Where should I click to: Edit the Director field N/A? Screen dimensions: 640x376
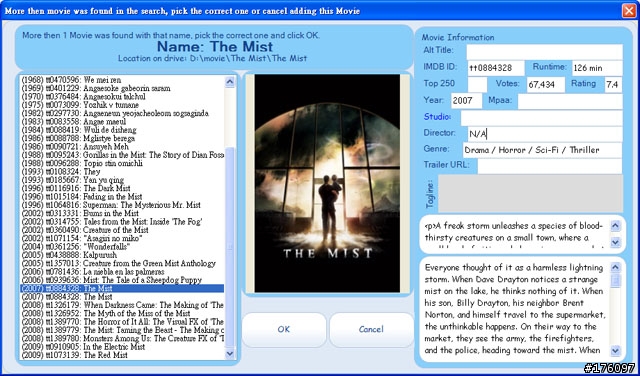click(x=545, y=134)
